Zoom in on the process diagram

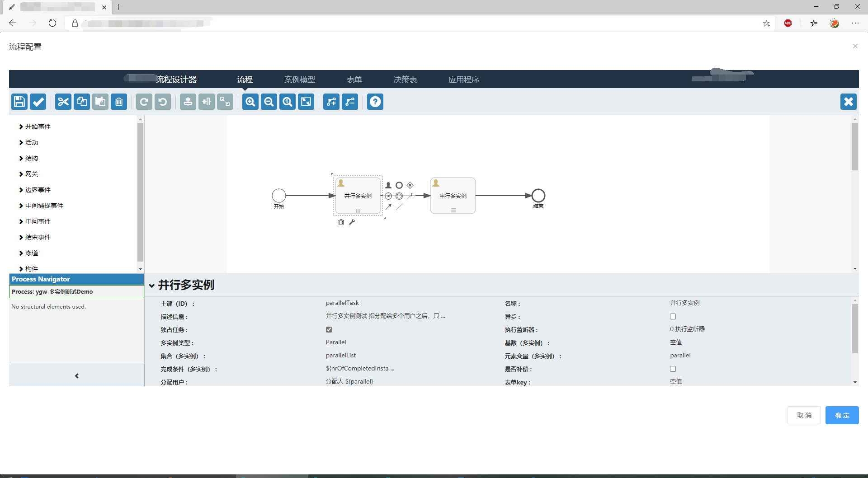[250, 102]
